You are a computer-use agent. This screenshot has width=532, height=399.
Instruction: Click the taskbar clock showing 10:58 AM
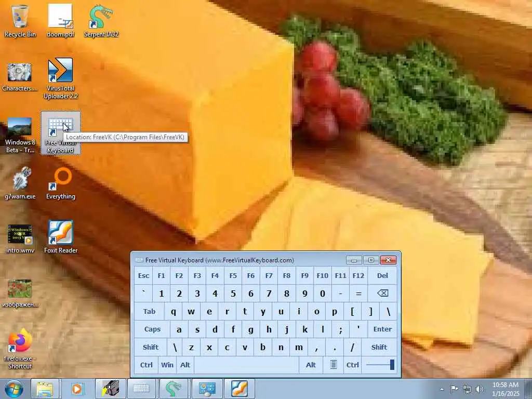click(506, 389)
